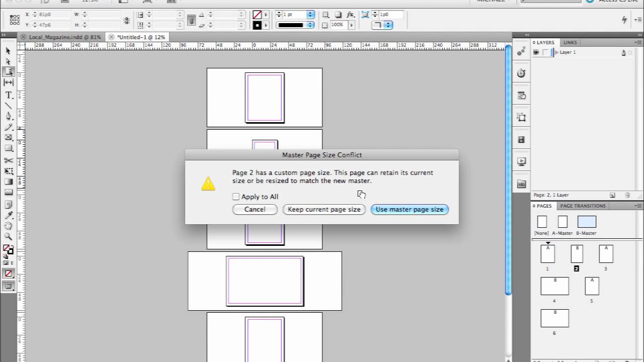Open the Timing panel clock icon
644x362 pixels.
[521, 73]
